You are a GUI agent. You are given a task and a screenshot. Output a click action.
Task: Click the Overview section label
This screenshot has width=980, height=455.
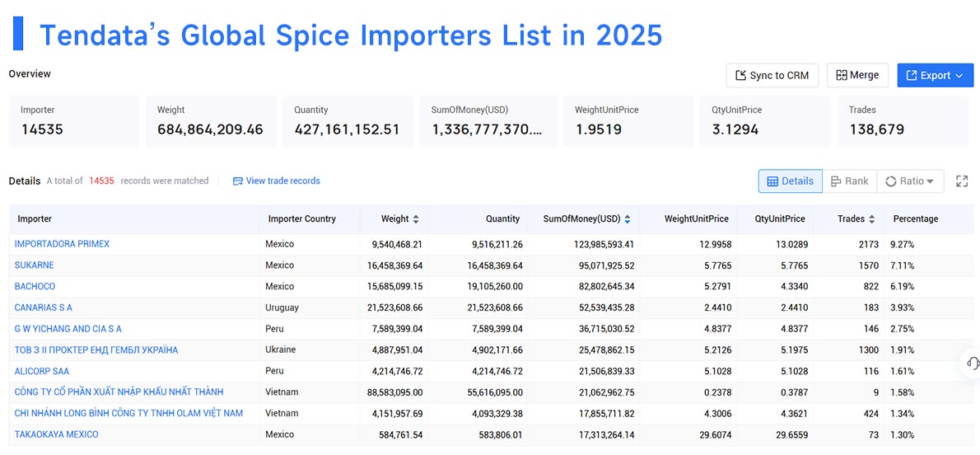(x=30, y=74)
